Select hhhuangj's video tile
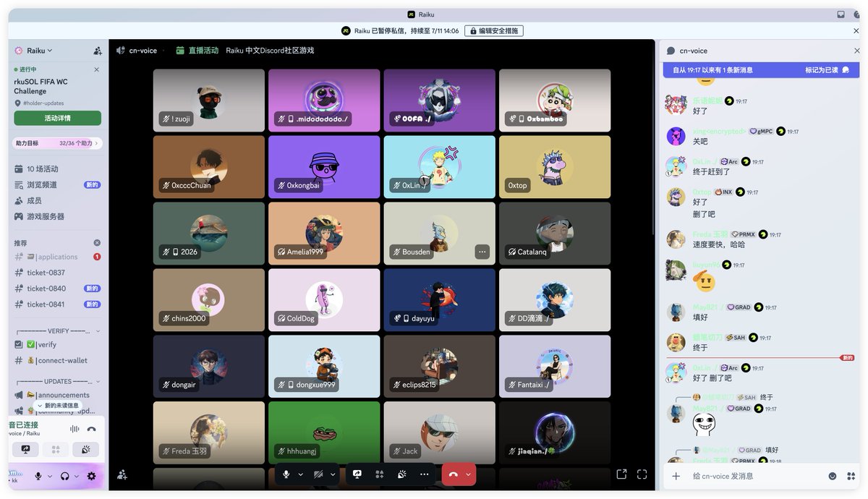The height and width of the screenshot is (499, 868). [x=324, y=433]
